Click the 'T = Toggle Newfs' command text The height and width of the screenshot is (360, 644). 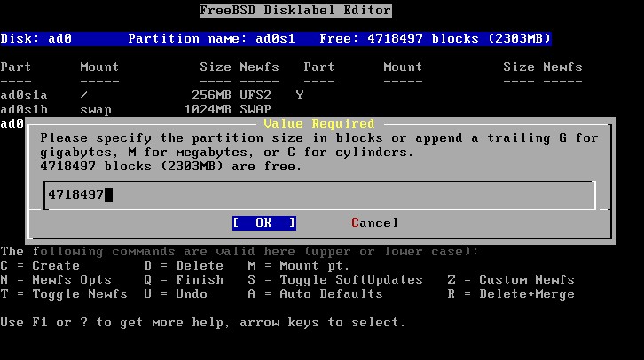64,293
